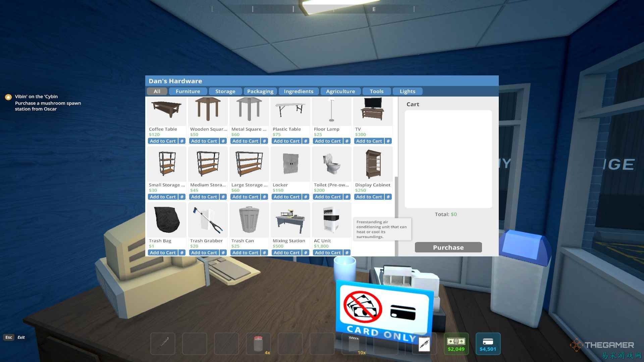Select the jar hotbar slot with 4x

[x=258, y=344]
